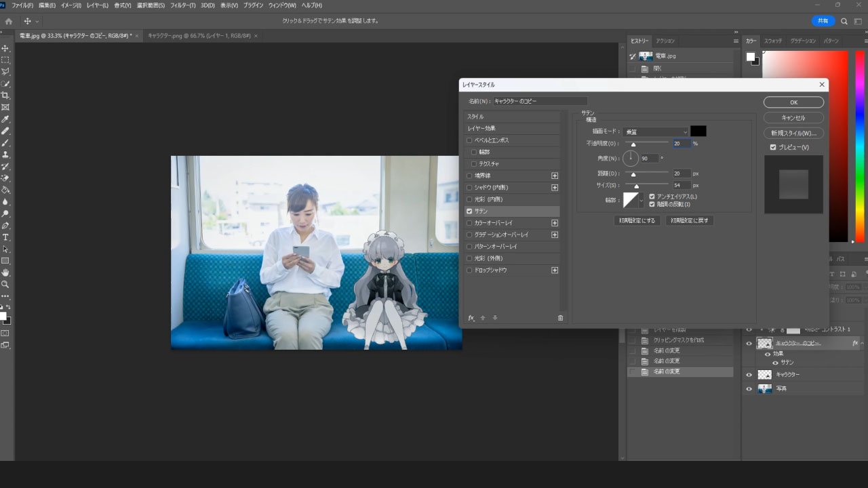
Task: Click the 名前(N) layer name input field
Action: (540, 101)
